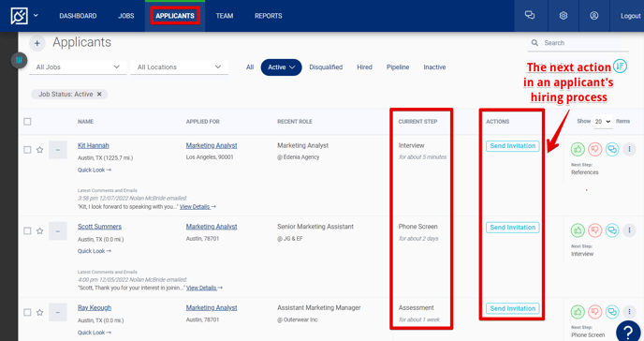Click the company logo icon
Screen dimensions: 644x341
[19, 16]
